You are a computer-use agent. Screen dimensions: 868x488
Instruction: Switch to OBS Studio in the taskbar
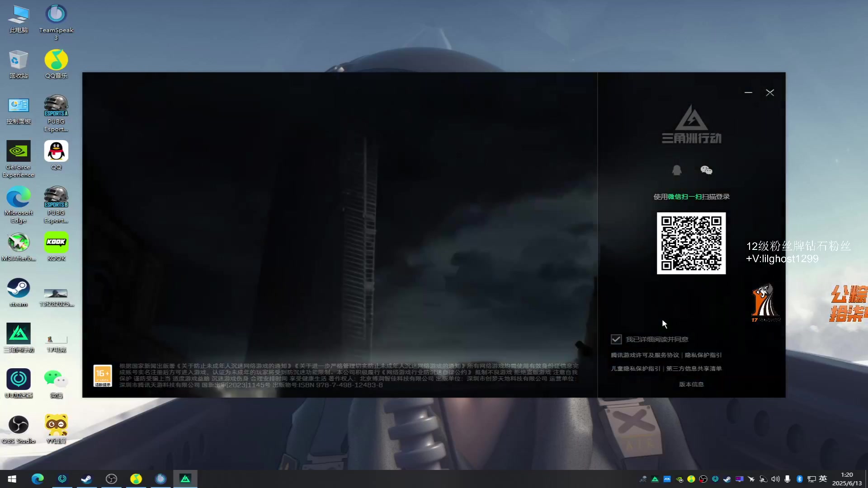point(111,479)
